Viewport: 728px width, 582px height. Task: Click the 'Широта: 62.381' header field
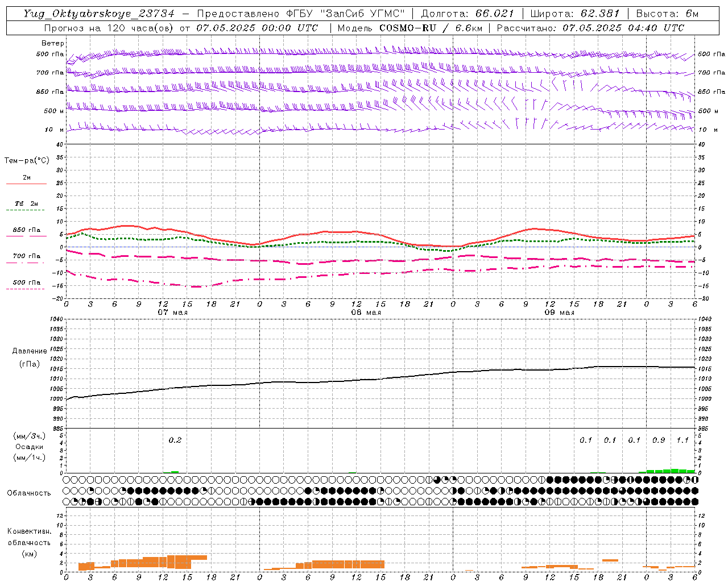point(574,14)
